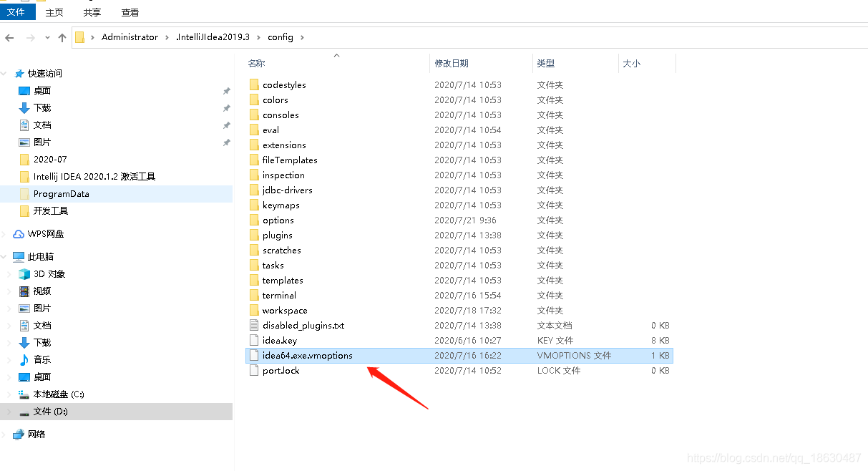Viewport: 868px width, 471px height.
Task: Select the codestyles folder icon
Action: 253,84
